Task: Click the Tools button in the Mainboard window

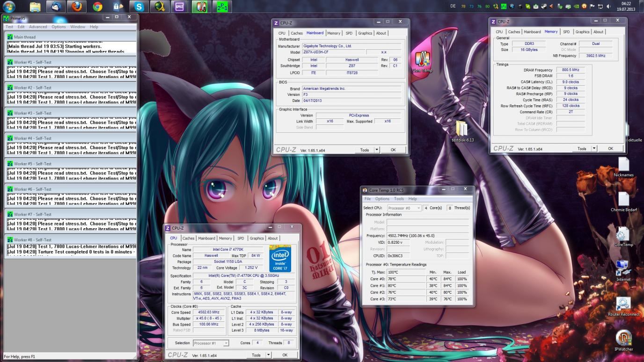Action: pos(365,150)
